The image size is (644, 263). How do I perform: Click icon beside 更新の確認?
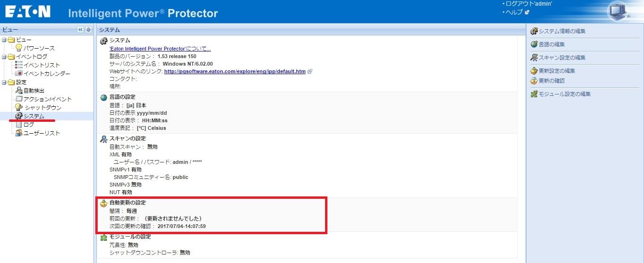click(x=534, y=81)
